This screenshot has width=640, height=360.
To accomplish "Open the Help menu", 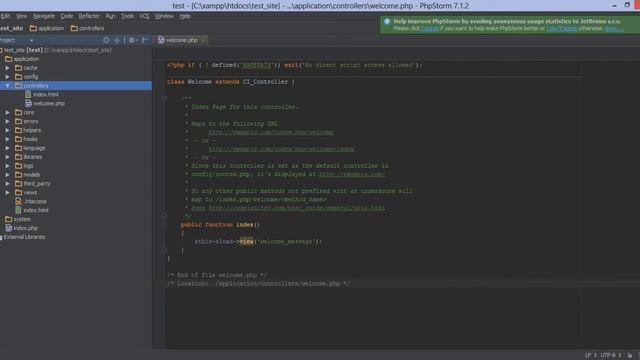I will (185, 16).
